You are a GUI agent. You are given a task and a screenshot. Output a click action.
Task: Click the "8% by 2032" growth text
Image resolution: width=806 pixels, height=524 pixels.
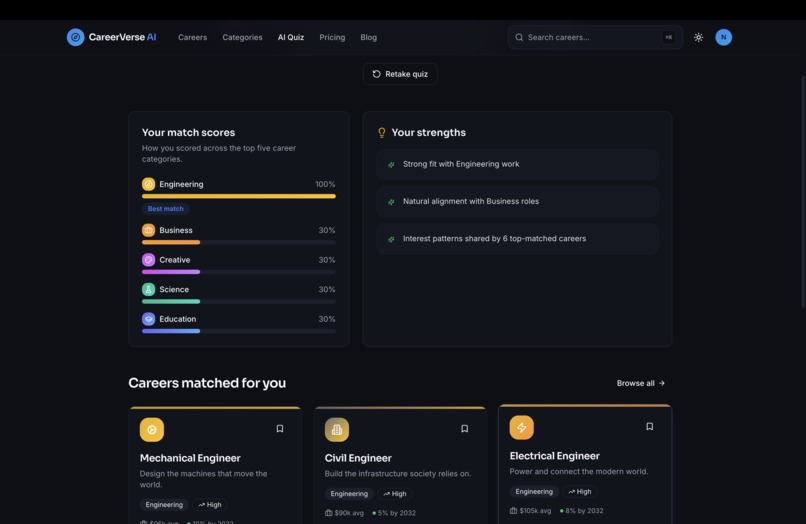584,511
